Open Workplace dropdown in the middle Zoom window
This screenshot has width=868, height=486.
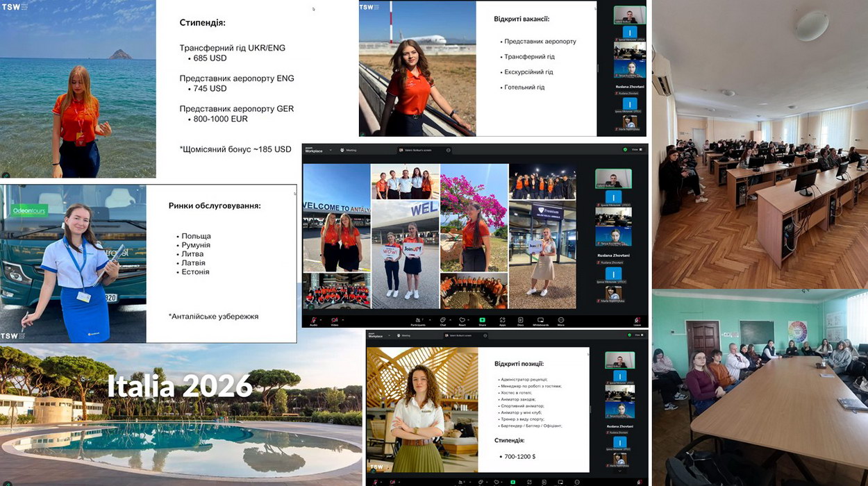(331, 150)
